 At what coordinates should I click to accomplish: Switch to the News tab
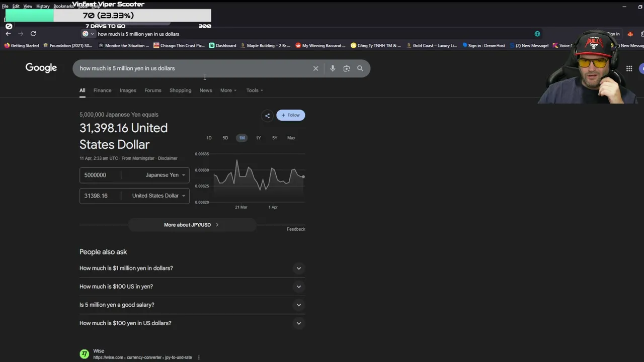[206, 90]
